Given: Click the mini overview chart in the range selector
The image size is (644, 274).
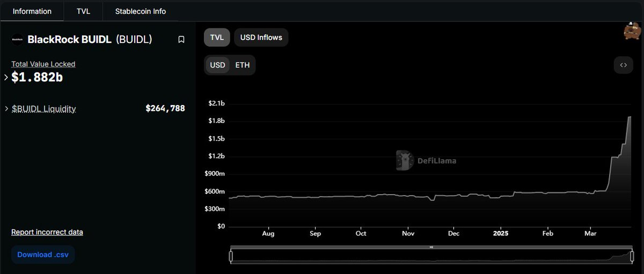Looking at the screenshot, I should coord(431,257).
